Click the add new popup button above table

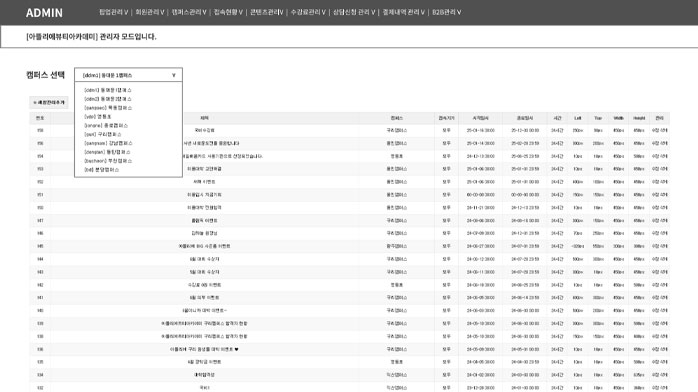point(49,102)
